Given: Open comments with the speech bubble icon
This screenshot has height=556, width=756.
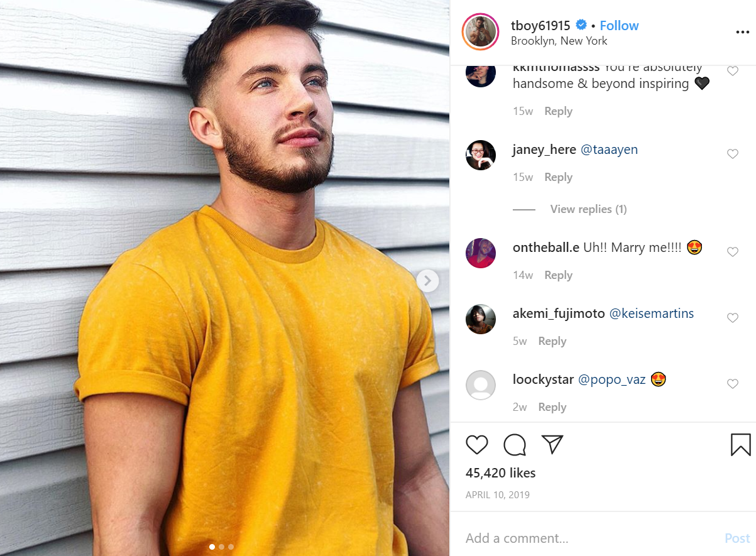Looking at the screenshot, I should 515,445.
